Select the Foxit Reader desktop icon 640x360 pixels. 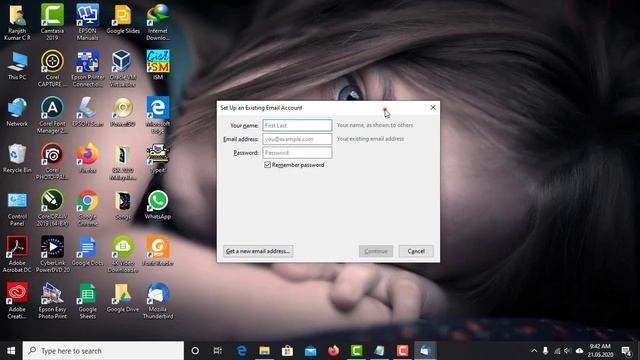[x=158, y=251]
